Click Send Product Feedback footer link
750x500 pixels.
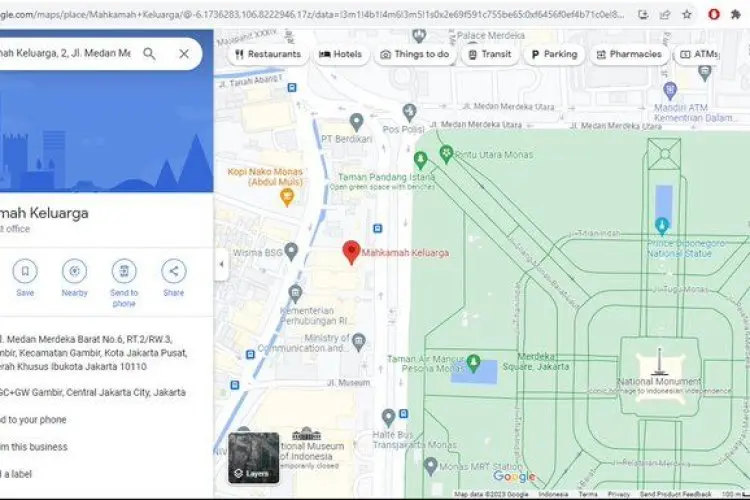click(x=675, y=494)
